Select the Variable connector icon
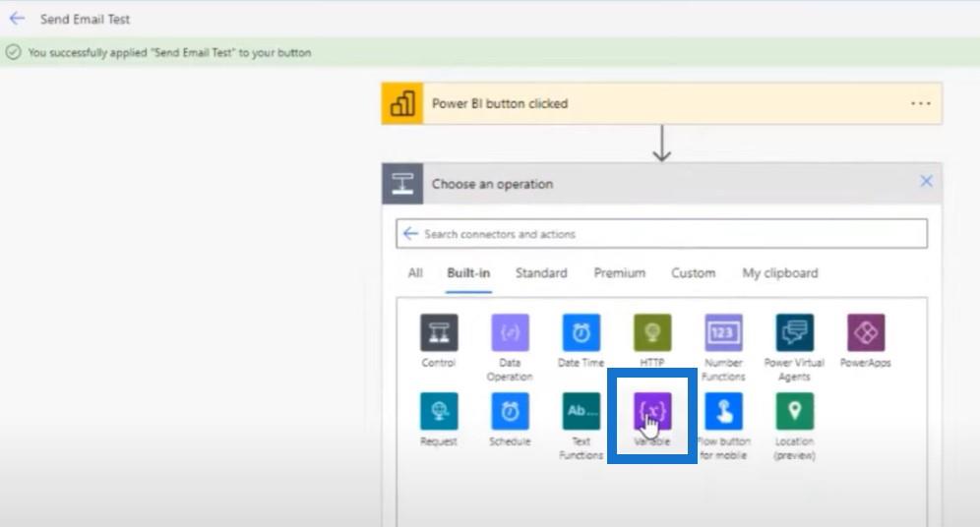The image size is (980, 527). coord(652,412)
